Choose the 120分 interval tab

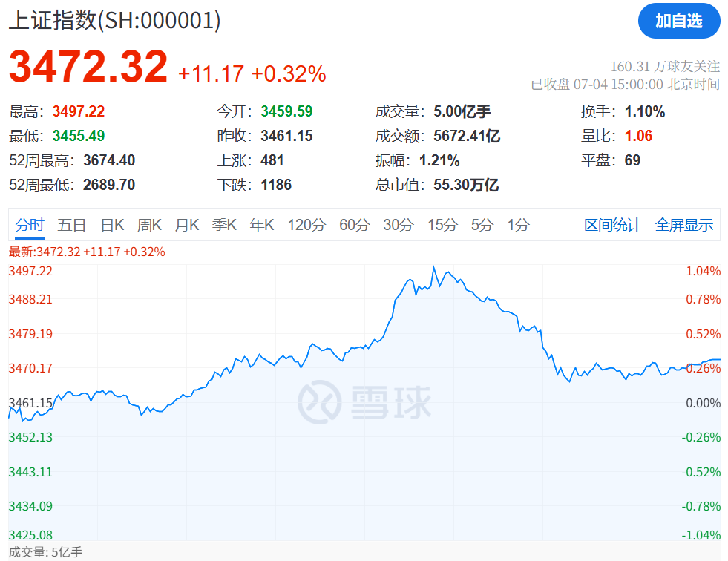306,225
